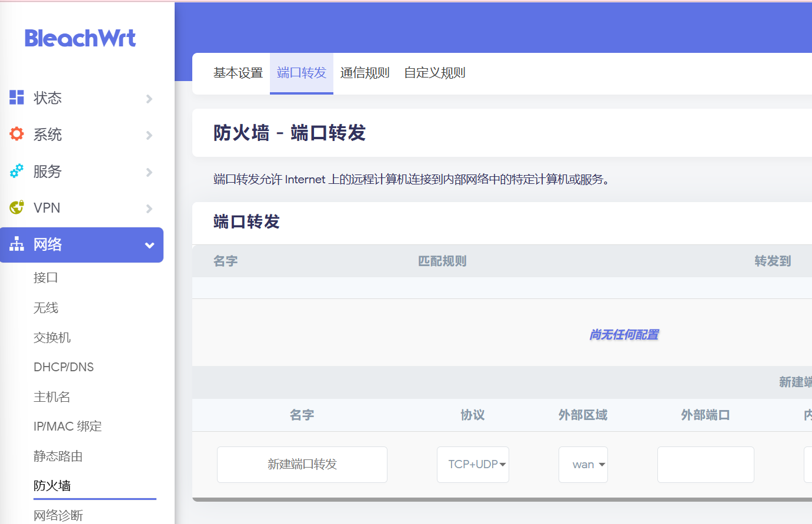The width and height of the screenshot is (812, 524).
Task: Open the 接口 network submenu
Action: [x=46, y=277]
